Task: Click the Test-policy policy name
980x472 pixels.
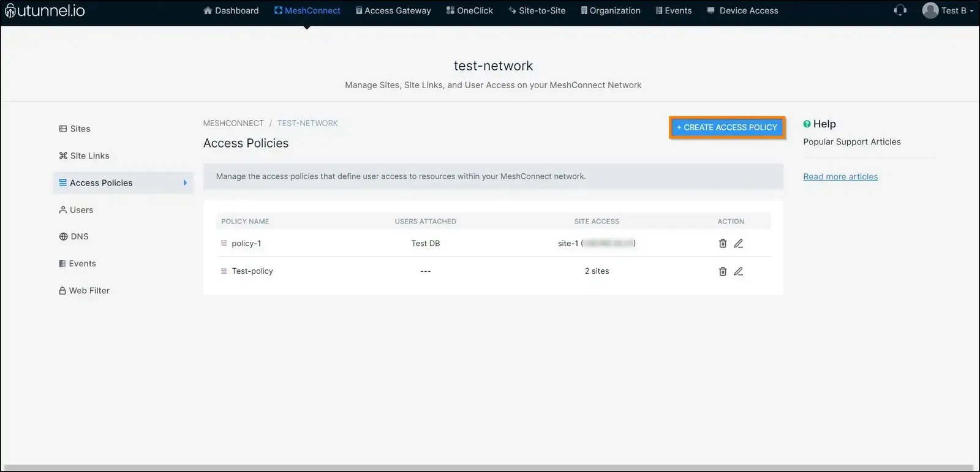Action: tap(252, 271)
